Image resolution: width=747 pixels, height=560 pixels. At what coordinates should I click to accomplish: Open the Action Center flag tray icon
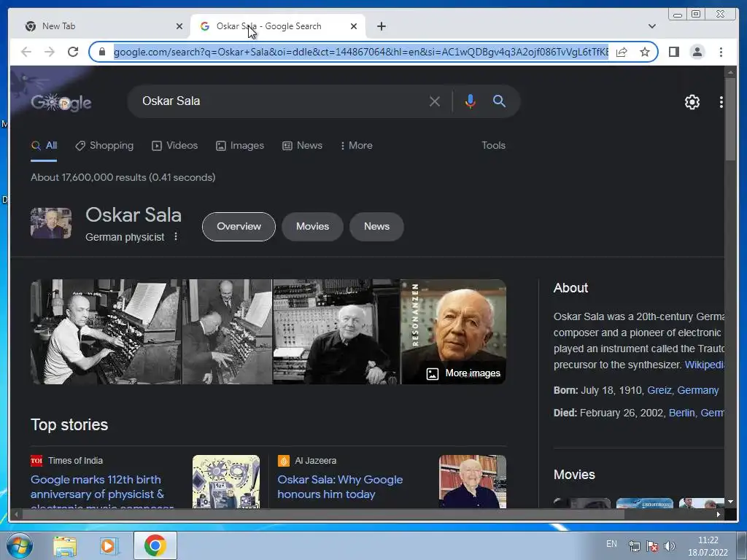coord(652,546)
